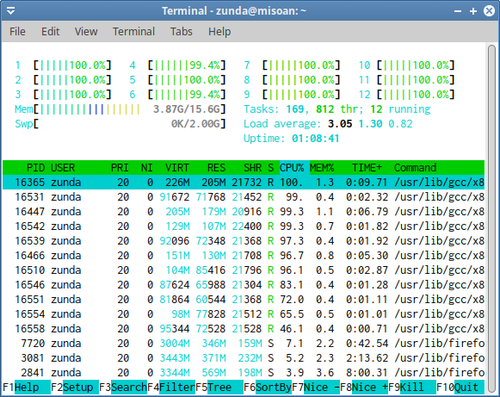500x397 pixels.
Task: Click the Mem usage meter bar
Action: click(x=120, y=109)
